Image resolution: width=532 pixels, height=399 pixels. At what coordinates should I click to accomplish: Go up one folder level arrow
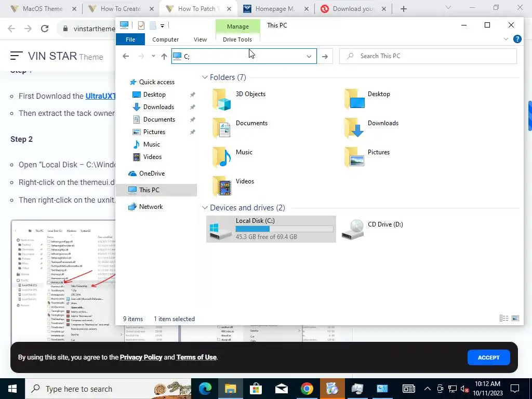coord(164,56)
